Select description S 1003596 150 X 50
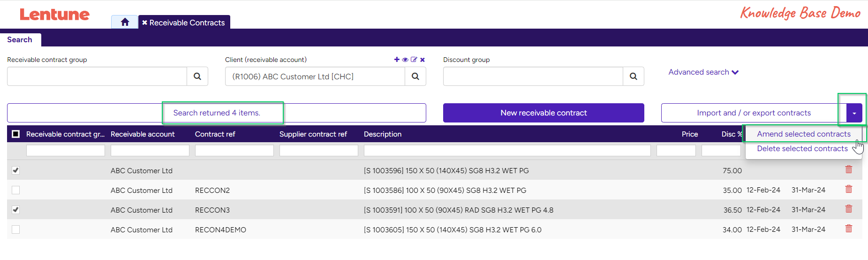 (446, 170)
